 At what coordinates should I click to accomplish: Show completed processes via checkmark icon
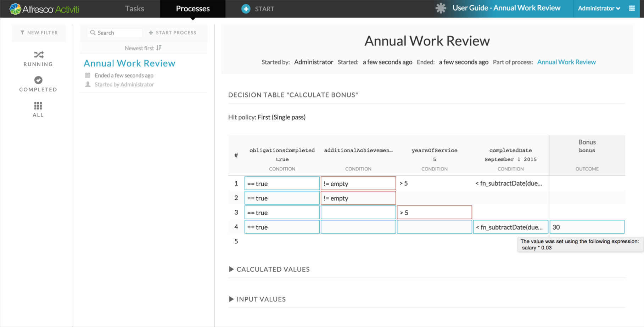click(38, 80)
